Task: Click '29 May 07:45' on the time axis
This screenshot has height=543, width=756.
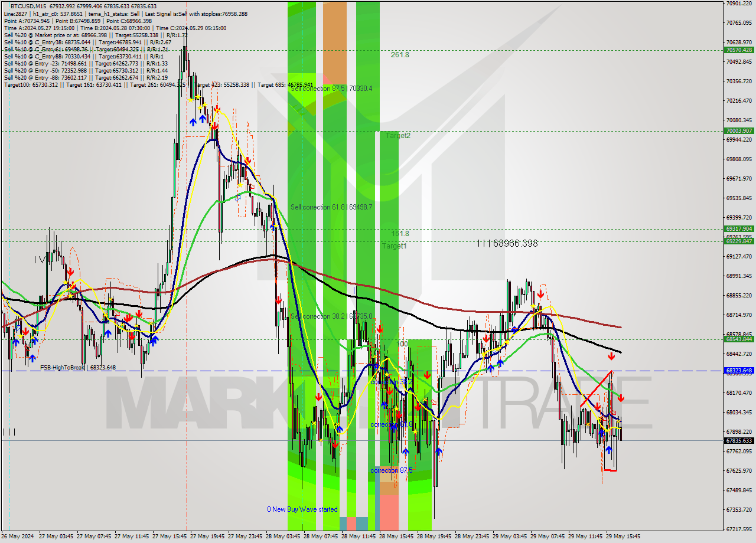Action: (x=548, y=537)
